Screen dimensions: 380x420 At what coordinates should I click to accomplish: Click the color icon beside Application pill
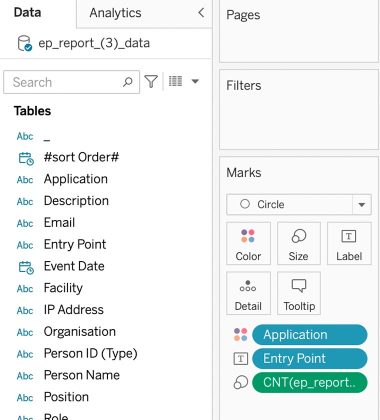241,335
